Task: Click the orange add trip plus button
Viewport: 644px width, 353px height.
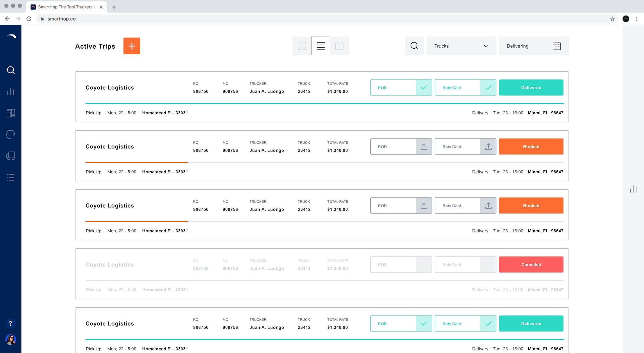Action: [x=131, y=46]
